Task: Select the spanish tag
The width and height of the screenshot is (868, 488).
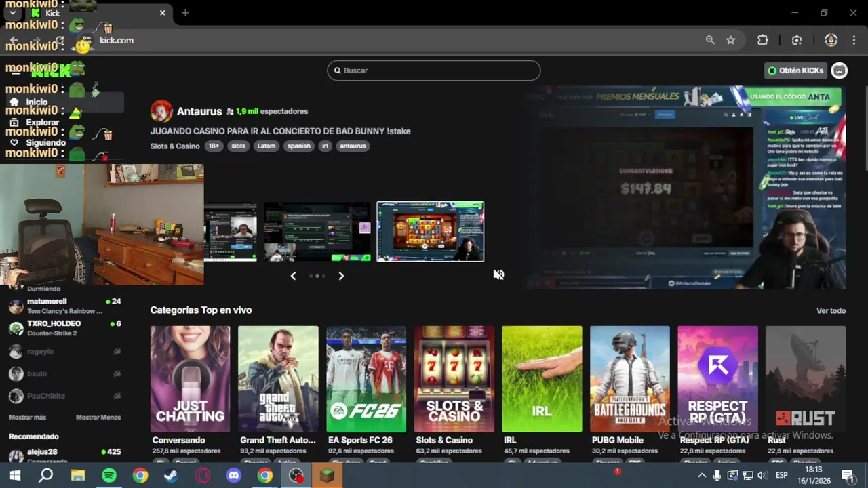Action: coord(298,146)
